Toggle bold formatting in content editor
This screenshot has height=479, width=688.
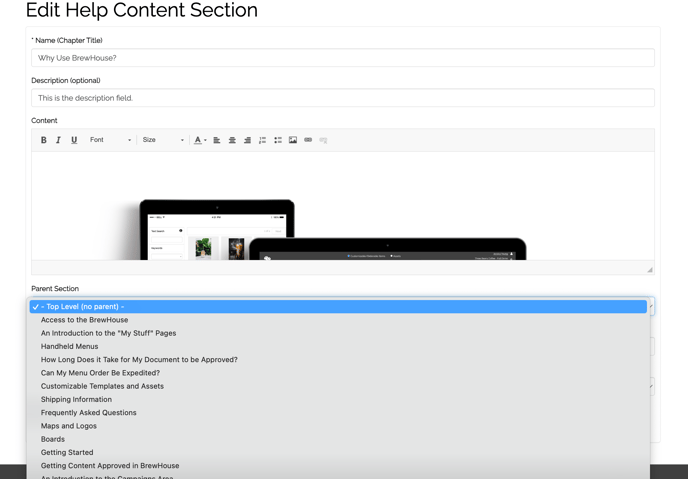coord(43,140)
